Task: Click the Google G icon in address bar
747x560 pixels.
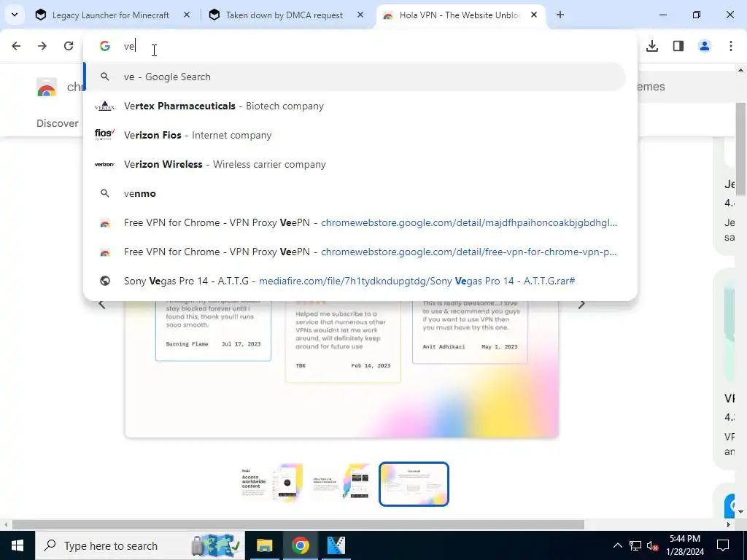Action: [105, 46]
